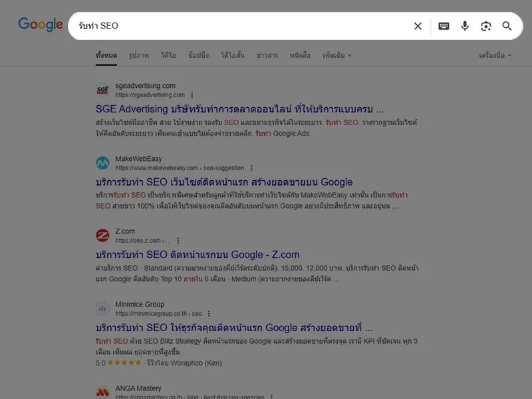The width and height of the screenshot is (532, 399).
Task: Click the ANGA Mastery favicon
Action: (x=102, y=392)
